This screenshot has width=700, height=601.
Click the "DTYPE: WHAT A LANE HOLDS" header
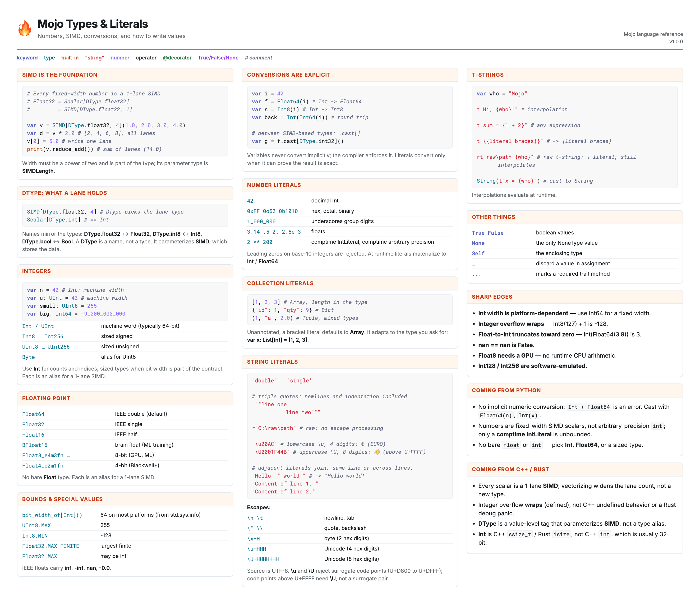tap(65, 193)
